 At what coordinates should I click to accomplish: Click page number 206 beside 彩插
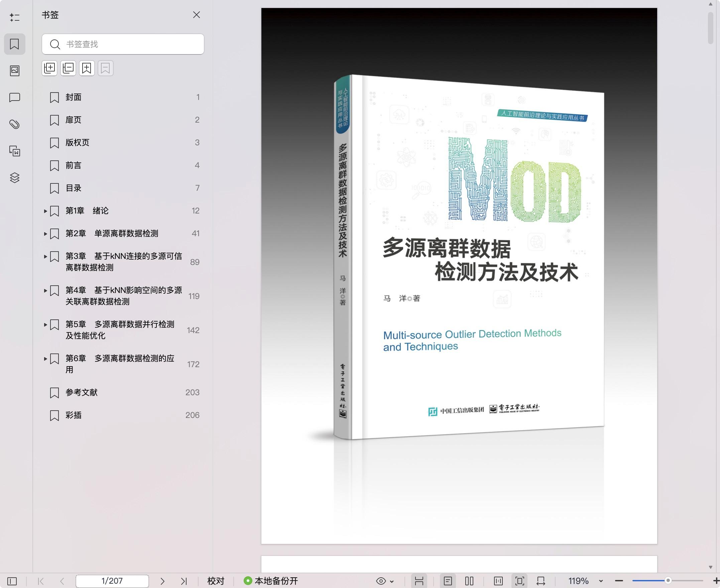(x=193, y=415)
